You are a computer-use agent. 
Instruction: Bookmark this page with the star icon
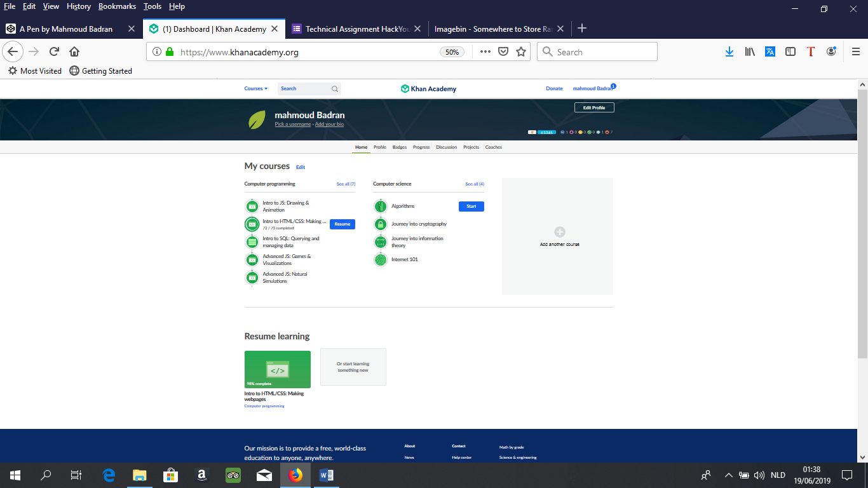pyautogui.click(x=521, y=52)
